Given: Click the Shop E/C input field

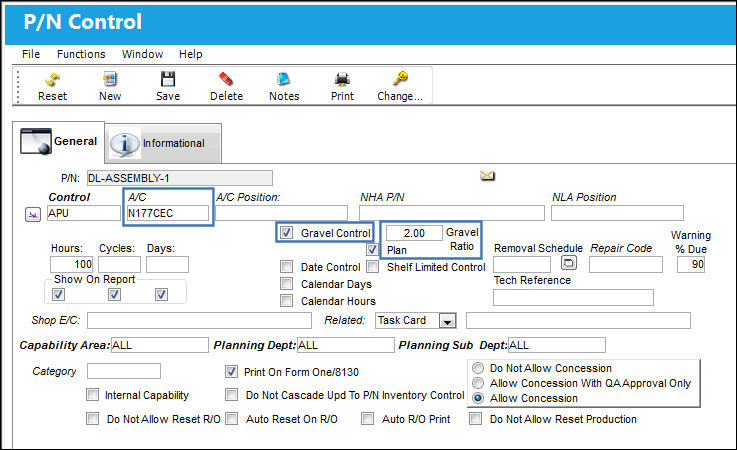Looking at the screenshot, I should 199,321.
